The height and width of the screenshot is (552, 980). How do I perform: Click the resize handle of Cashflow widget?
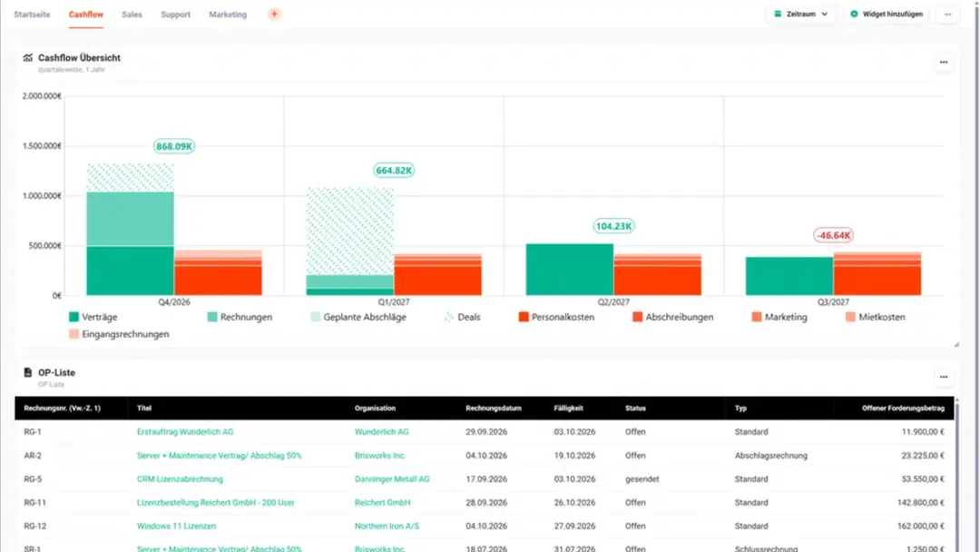click(956, 344)
